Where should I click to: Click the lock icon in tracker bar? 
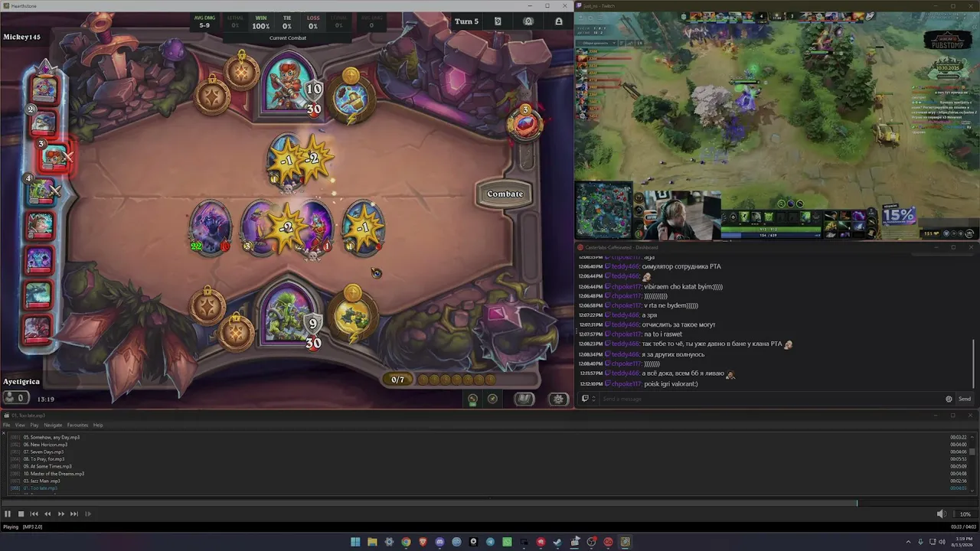(x=559, y=21)
